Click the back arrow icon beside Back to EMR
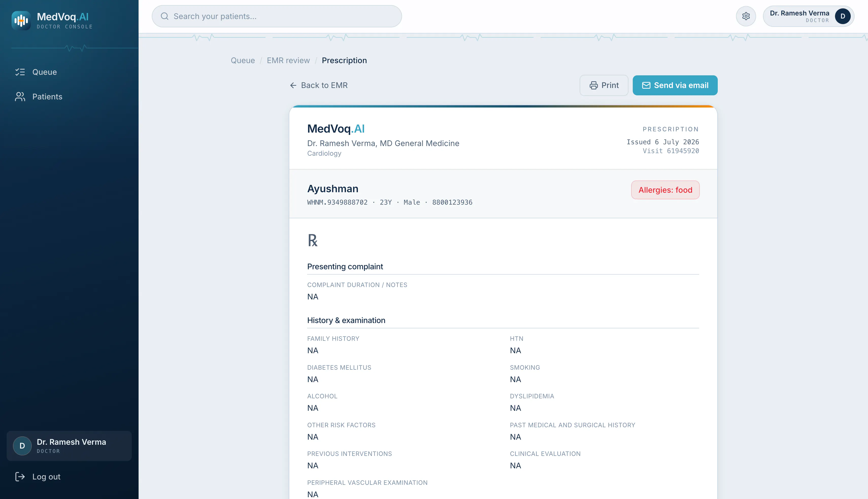868x499 pixels. (x=293, y=85)
